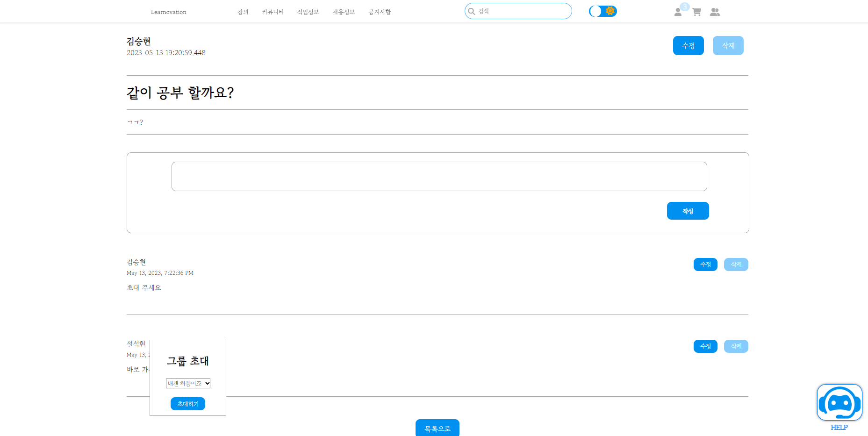The width and height of the screenshot is (868, 436).
Task: Click the 초대하기 invite button
Action: (x=188, y=403)
